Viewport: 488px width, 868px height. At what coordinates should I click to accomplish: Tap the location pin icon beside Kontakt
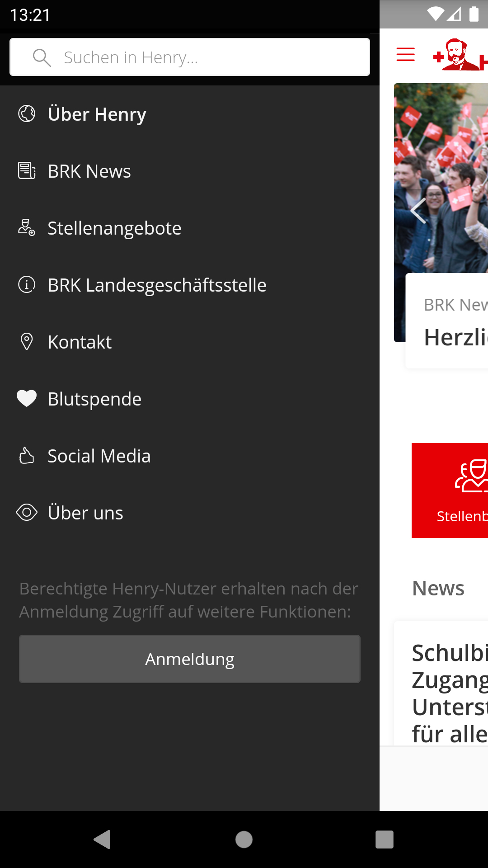coord(27,342)
